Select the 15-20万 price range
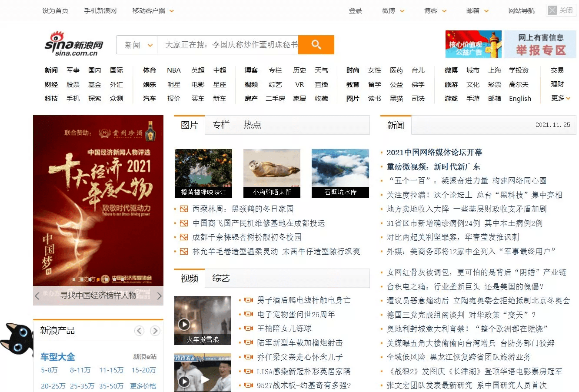Screen dimensions: 579x392 [144, 370]
